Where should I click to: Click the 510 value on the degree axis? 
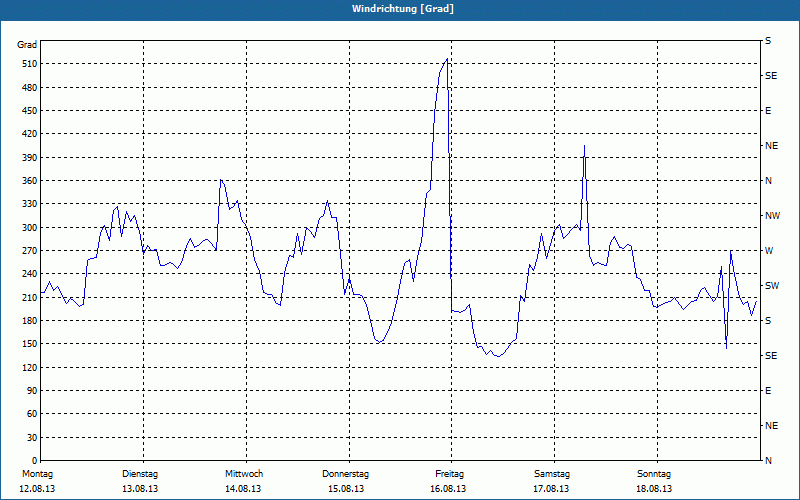pos(30,64)
